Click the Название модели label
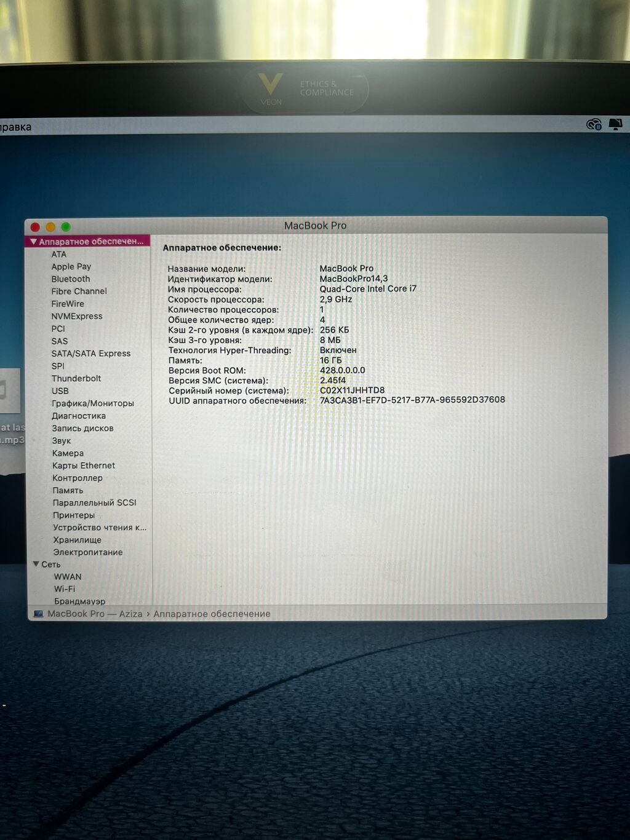This screenshot has height=840, width=630. pos(207,269)
